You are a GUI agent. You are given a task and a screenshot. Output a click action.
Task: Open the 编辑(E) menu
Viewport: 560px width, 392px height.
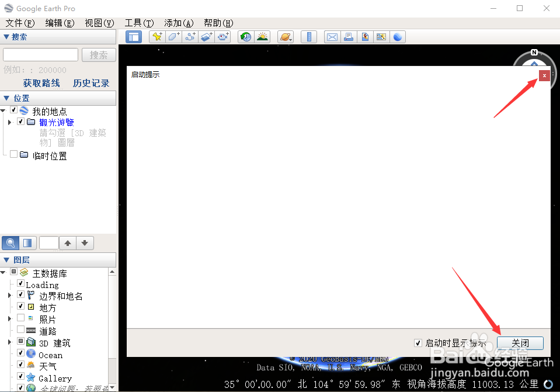tap(60, 23)
